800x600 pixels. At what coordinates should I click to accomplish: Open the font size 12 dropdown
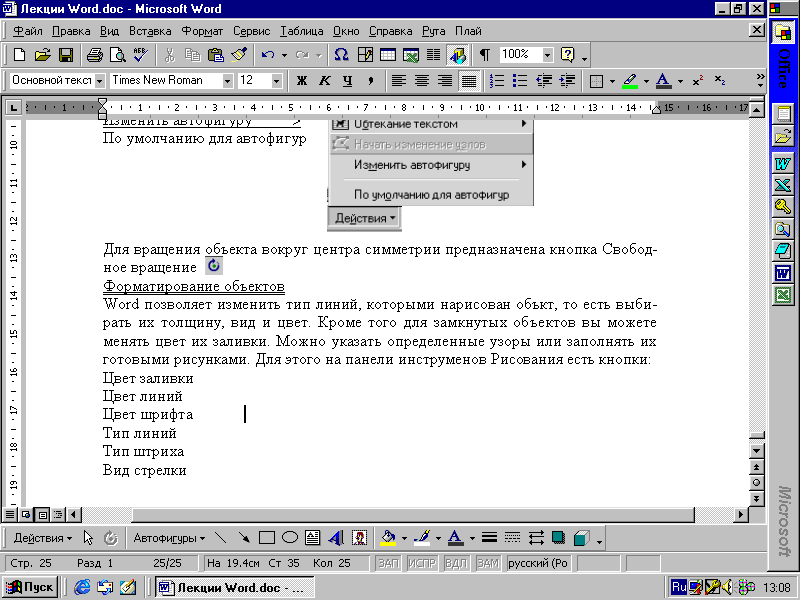pos(277,81)
